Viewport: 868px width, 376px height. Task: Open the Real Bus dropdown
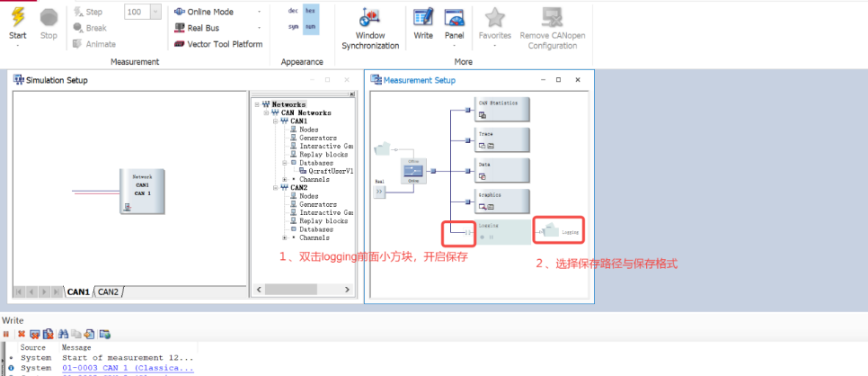pyautogui.click(x=259, y=28)
